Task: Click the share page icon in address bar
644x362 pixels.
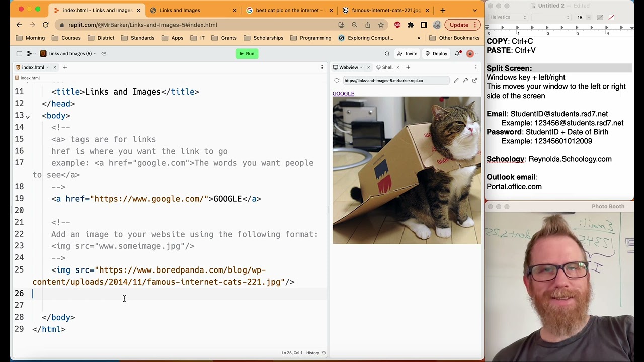Action: coord(368,25)
